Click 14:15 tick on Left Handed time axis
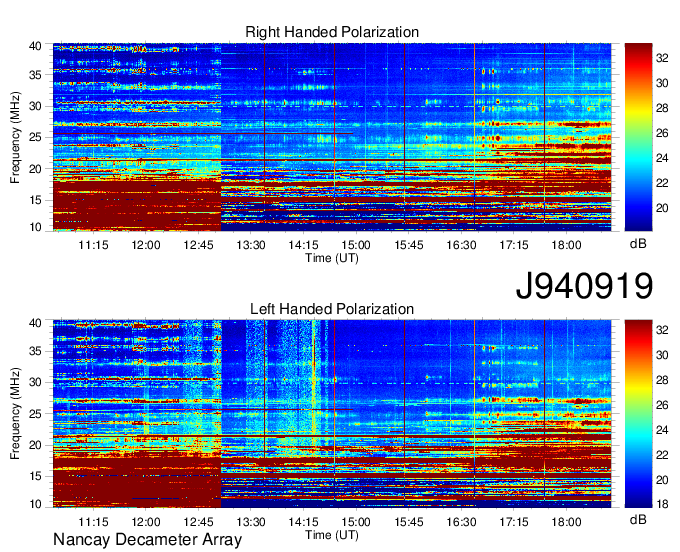This screenshot has width=680, height=552. [303, 522]
